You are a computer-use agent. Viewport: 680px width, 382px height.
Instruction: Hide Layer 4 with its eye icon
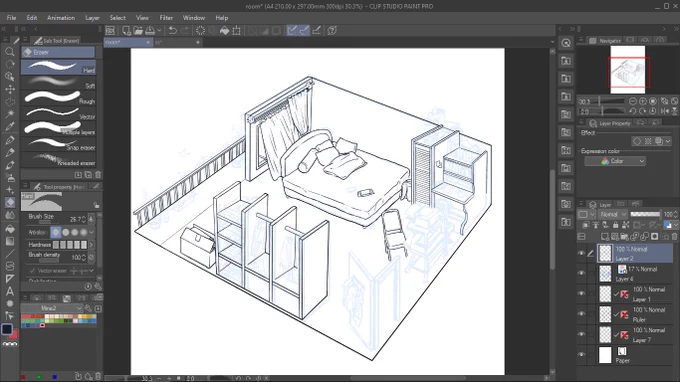tap(582, 273)
